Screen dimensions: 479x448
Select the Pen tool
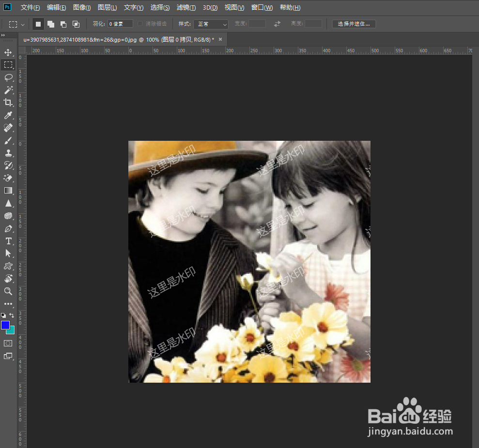(x=8, y=228)
